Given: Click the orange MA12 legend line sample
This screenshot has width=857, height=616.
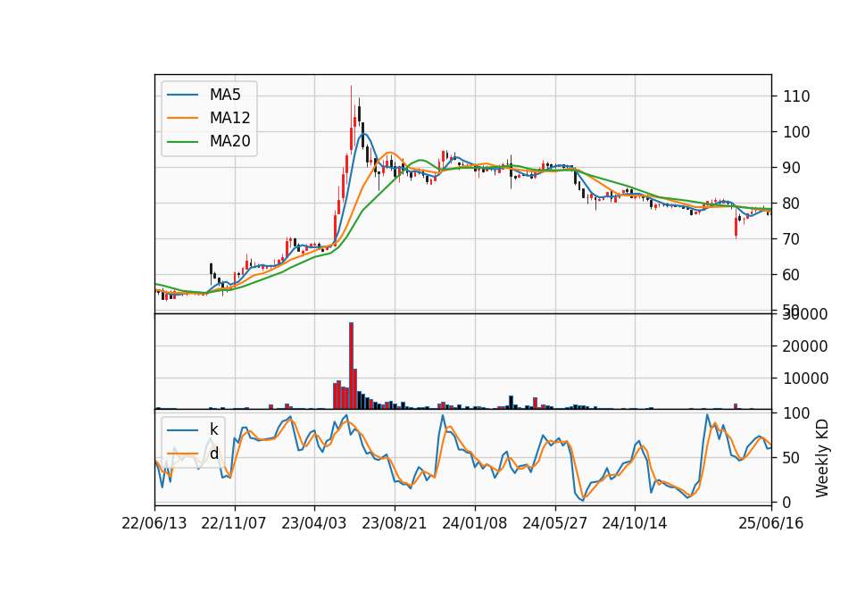Looking at the screenshot, I should click(182, 118).
